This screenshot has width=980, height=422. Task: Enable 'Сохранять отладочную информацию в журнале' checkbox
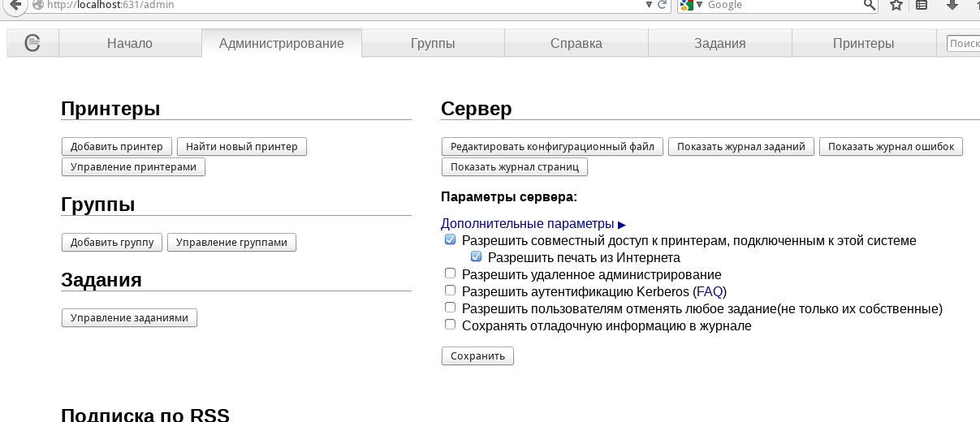pos(451,325)
